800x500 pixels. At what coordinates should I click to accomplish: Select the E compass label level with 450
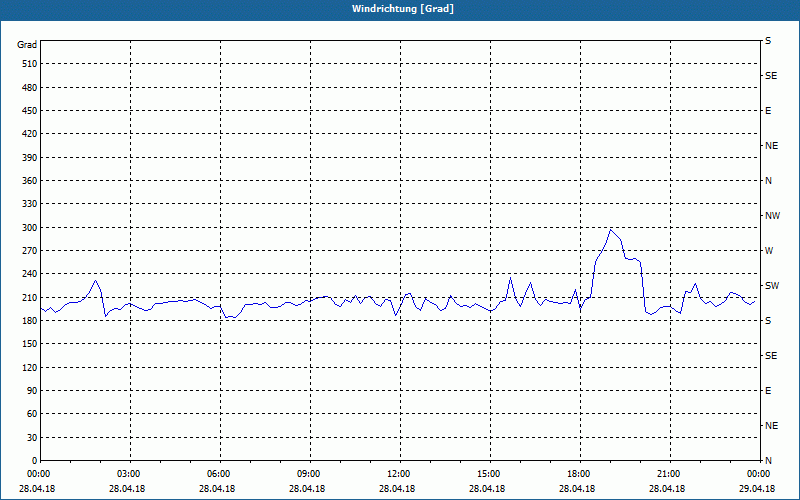coord(768,111)
